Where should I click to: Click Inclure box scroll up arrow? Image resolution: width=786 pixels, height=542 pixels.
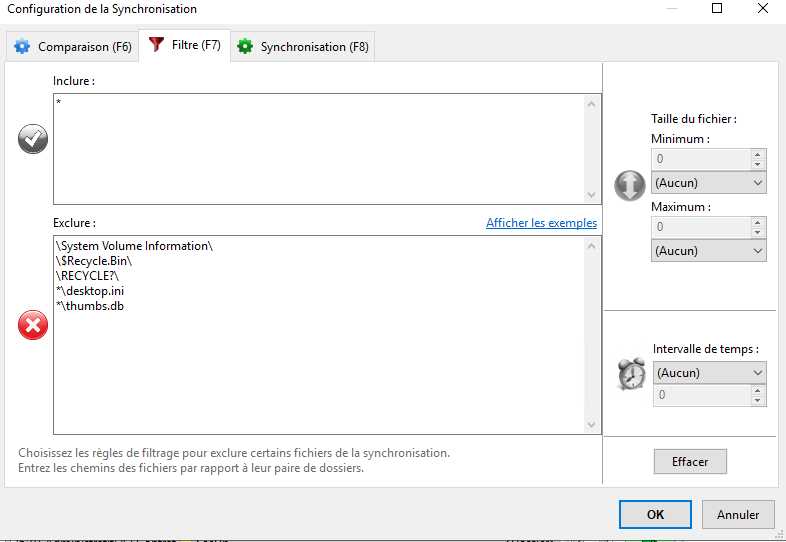click(x=592, y=104)
